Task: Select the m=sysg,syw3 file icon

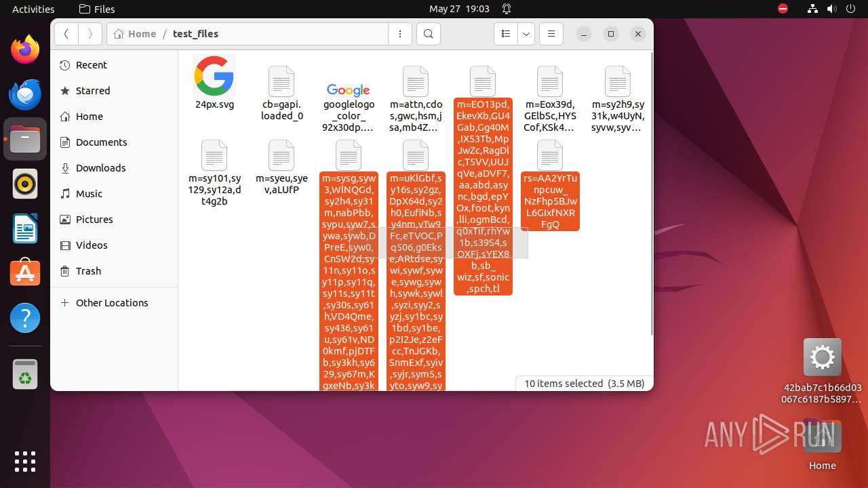Action: (349, 156)
